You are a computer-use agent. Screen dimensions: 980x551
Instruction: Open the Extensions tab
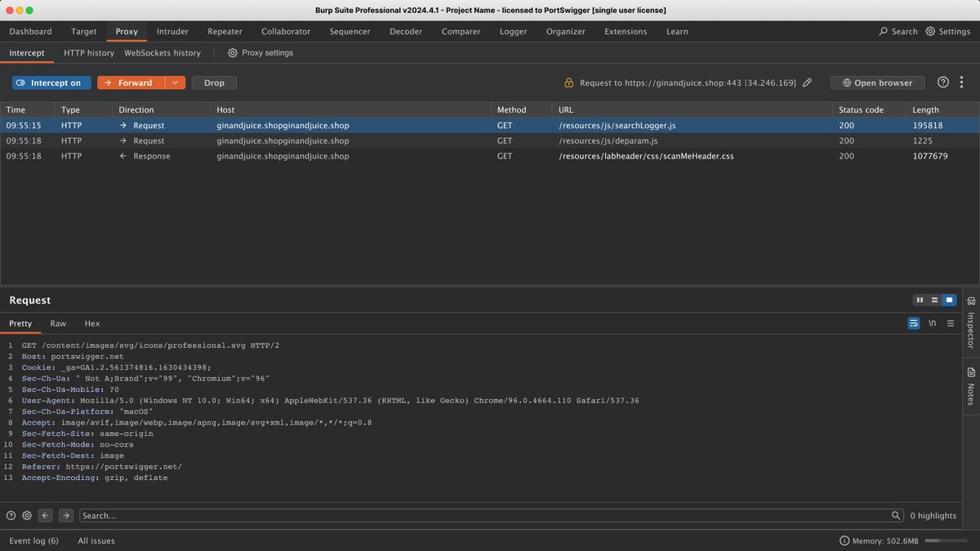pyautogui.click(x=626, y=32)
